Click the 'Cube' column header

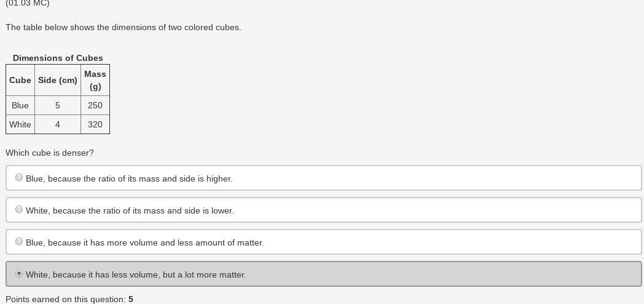[x=20, y=80]
